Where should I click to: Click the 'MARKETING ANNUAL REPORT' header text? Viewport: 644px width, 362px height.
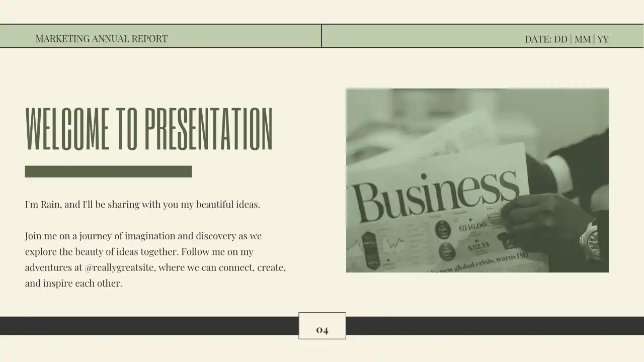(x=102, y=39)
